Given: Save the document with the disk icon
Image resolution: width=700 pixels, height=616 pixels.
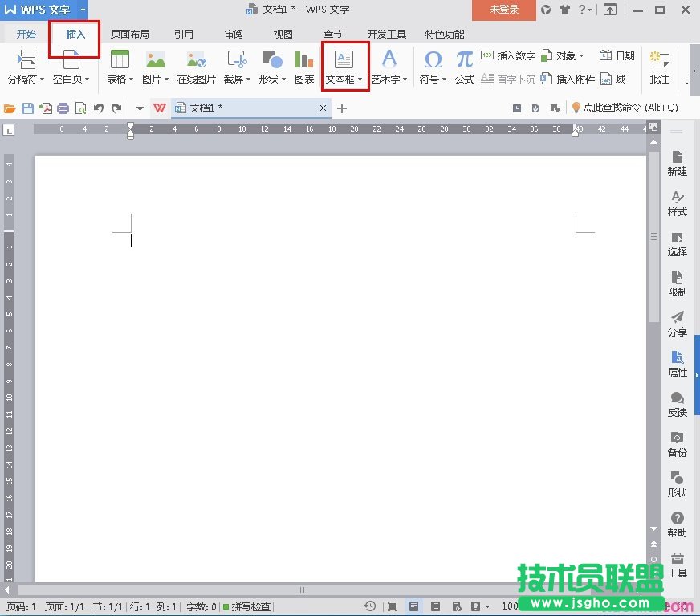Looking at the screenshot, I should point(27,108).
